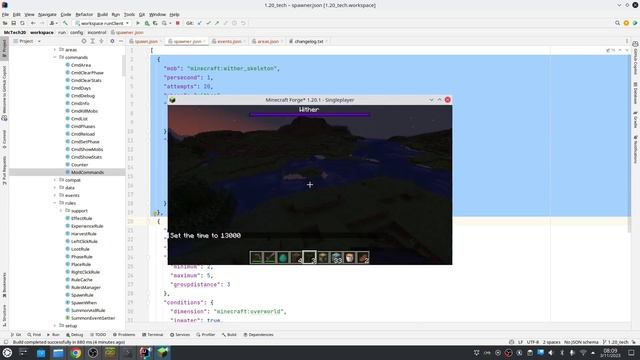Image resolution: width=640 pixels, height=360 pixels.
Task: Expand the compat folder
Action: (55, 180)
